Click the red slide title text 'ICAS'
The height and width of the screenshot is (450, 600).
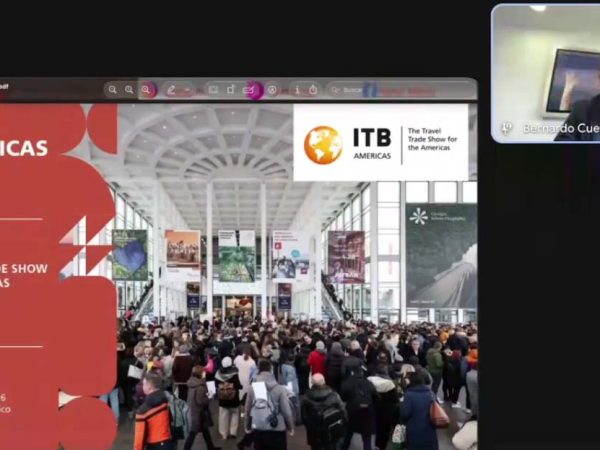24,148
